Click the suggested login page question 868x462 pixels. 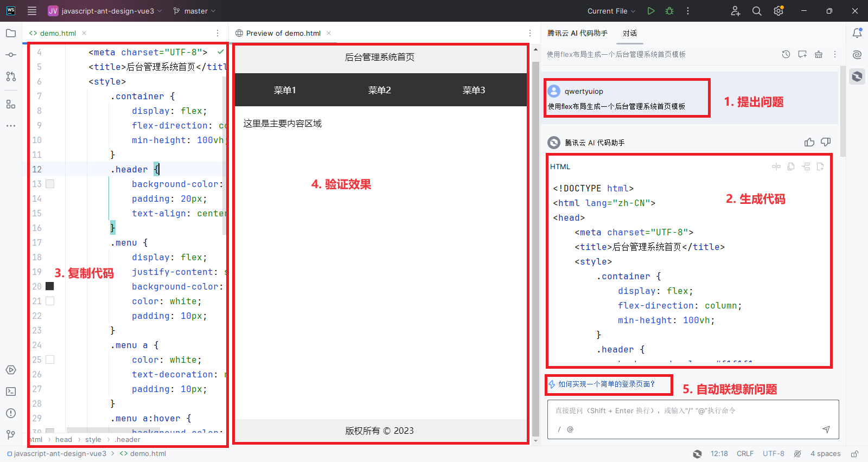click(x=607, y=384)
